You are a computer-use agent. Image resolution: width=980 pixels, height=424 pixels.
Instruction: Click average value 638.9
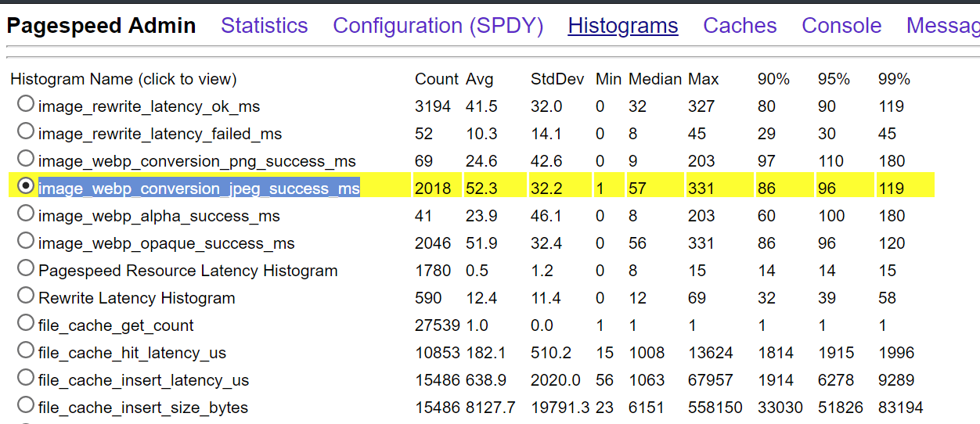(486, 380)
